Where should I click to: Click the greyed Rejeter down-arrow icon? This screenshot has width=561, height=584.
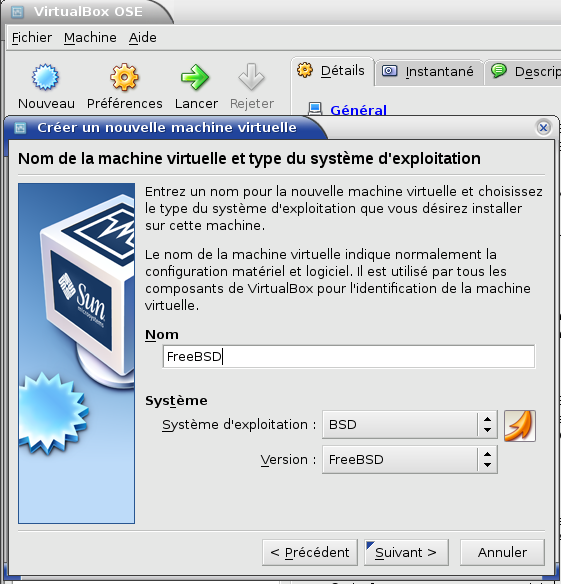click(x=251, y=77)
